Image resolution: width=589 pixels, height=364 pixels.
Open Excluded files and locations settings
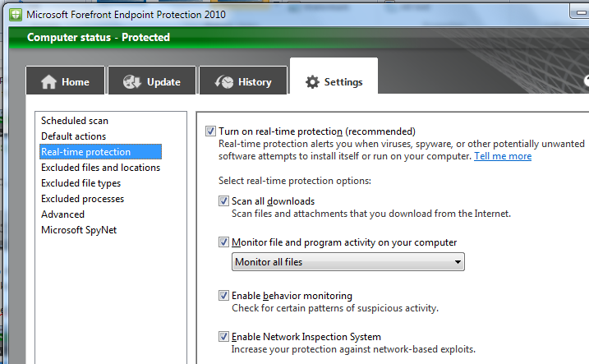[100, 168]
